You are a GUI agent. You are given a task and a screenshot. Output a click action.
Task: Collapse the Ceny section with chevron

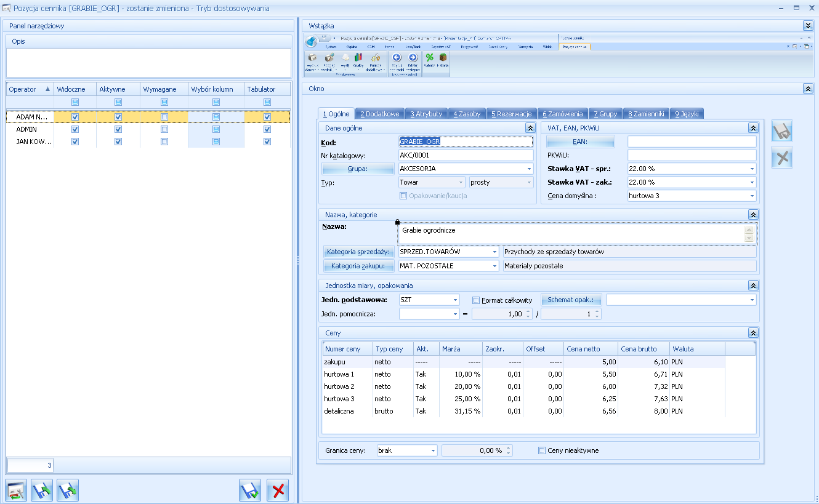pos(752,333)
